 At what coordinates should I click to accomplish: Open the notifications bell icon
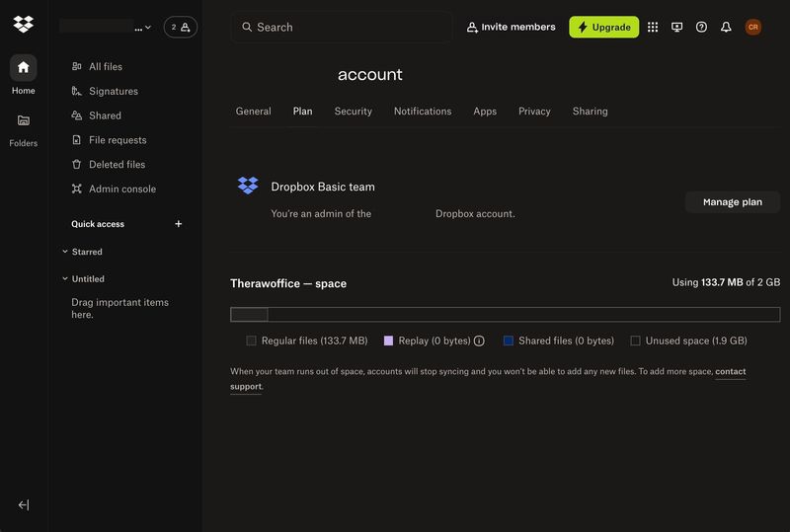point(726,28)
